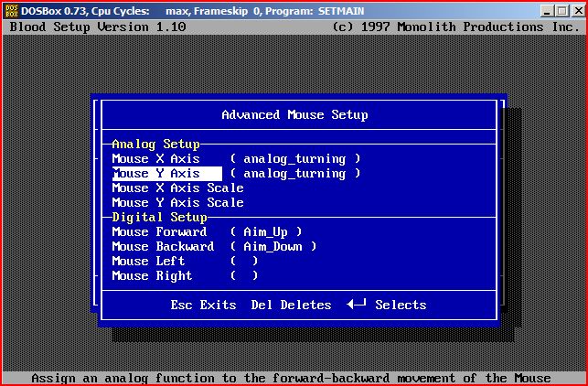Open the Mouse X Axis Scale setting
This screenshot has height=386, width=588.
tap(177, 188)
